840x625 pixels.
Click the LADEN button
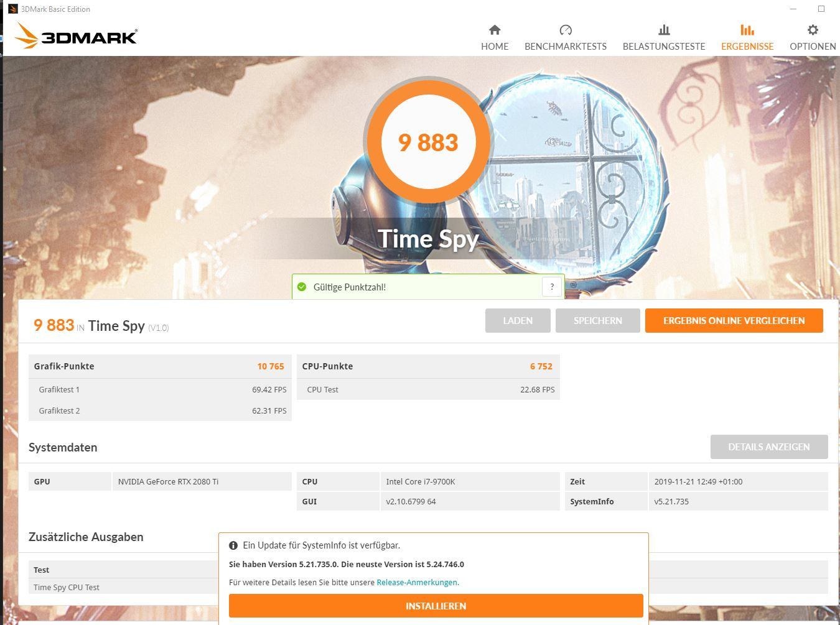pos(518,320)
